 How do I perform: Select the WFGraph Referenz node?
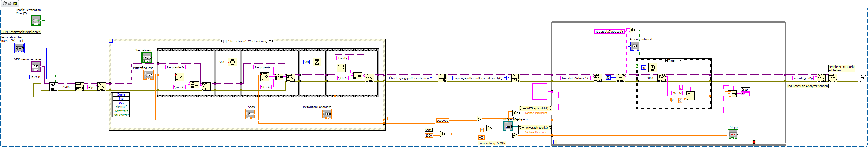[x=507, y=127]
